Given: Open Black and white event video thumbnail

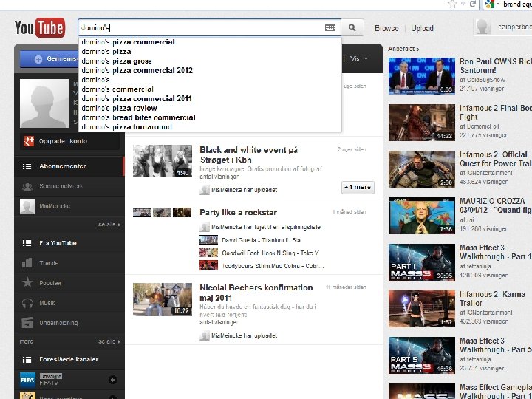Looking at the screenshot, I should click(162, 161).
